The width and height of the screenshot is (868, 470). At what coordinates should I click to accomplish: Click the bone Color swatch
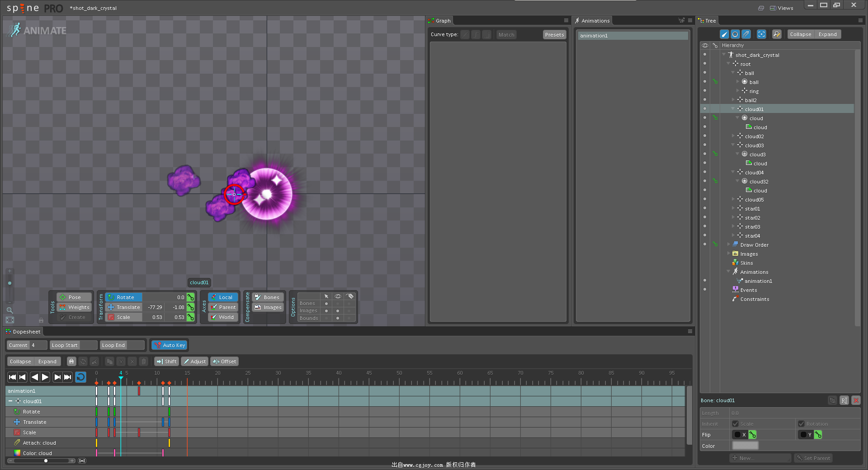745,446
